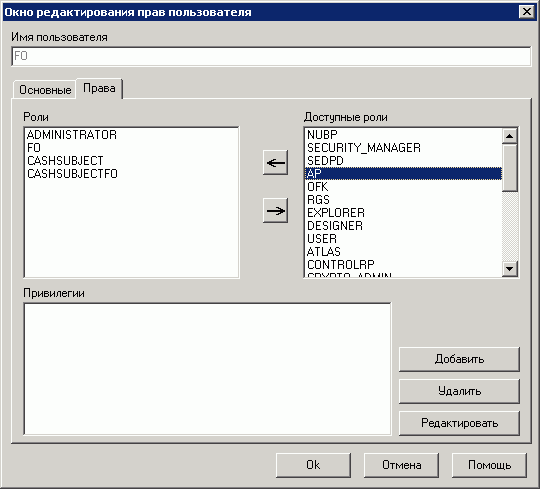Select SECURITY_MANAGER in available roles
This screenshot has height=489, width=540.
pyautogui.click(x=364, y=148)
